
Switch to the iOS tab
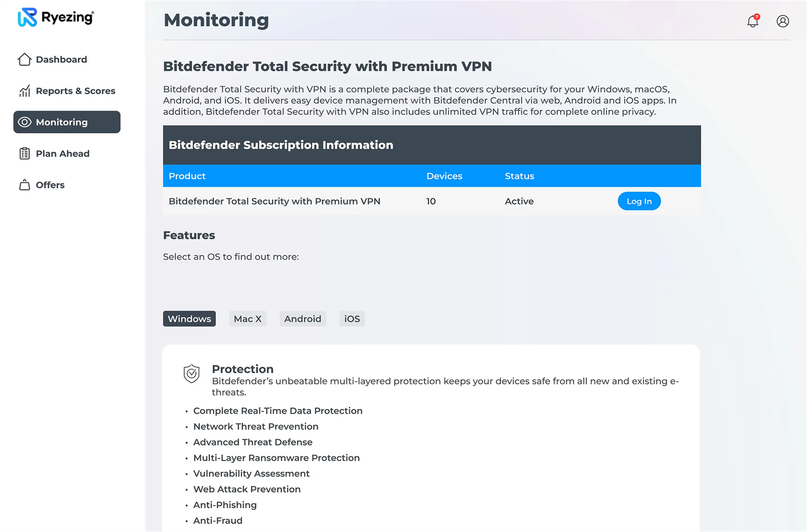tap(352, 319)
